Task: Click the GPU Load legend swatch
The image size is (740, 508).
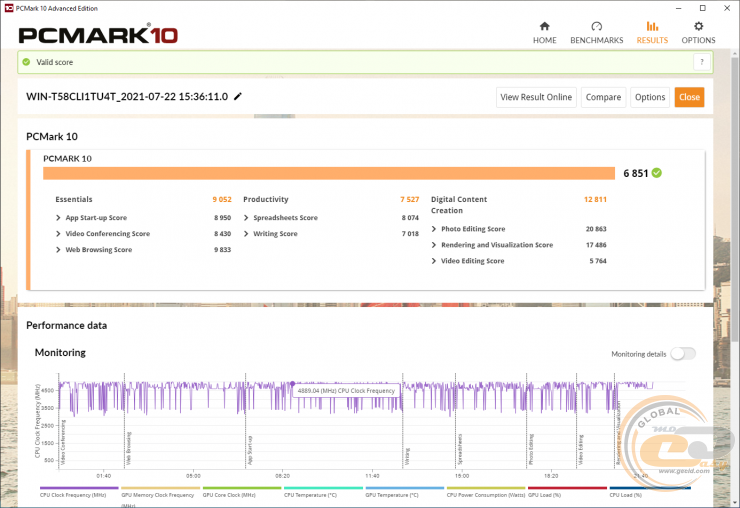Action: point(567,488)
